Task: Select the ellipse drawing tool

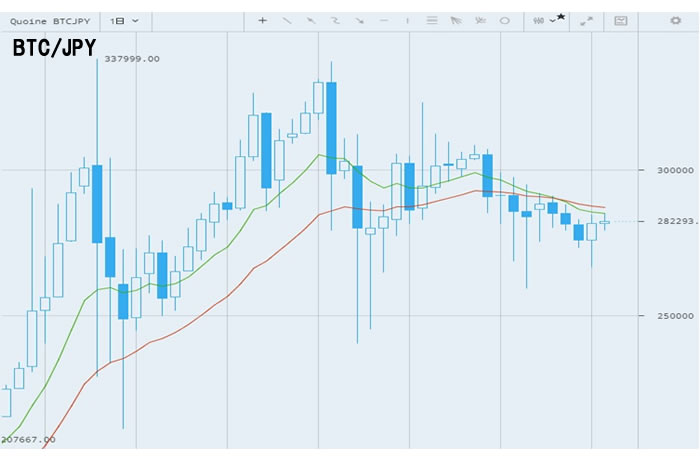Action: pos(504,21)
